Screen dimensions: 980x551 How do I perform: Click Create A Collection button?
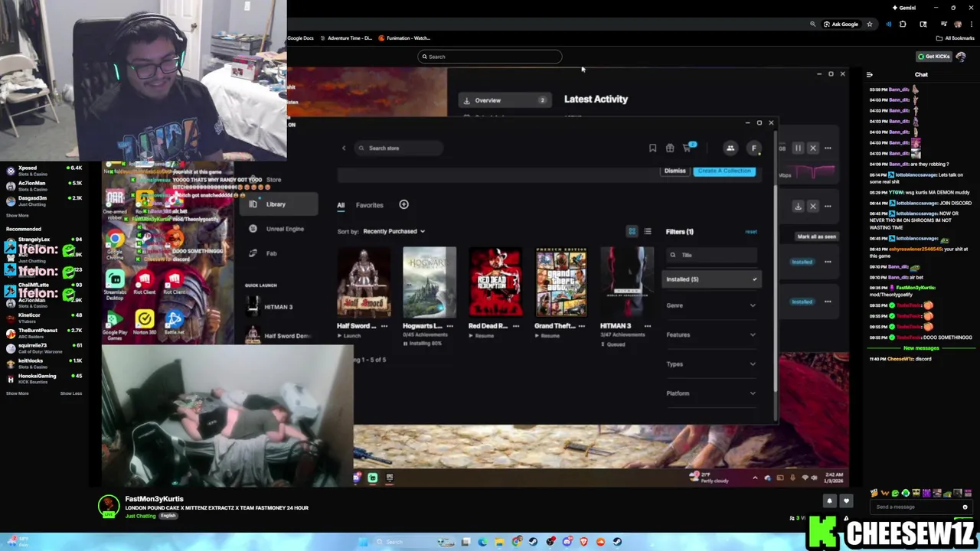click(x=724, y=171)
